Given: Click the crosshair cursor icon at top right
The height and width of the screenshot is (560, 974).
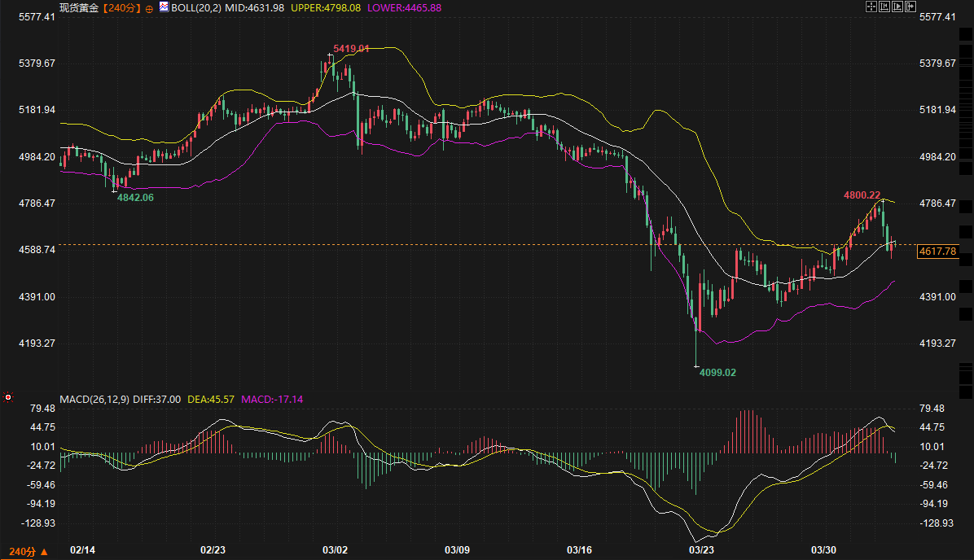Looking at the screenshot, I should [x=871, y=7].
